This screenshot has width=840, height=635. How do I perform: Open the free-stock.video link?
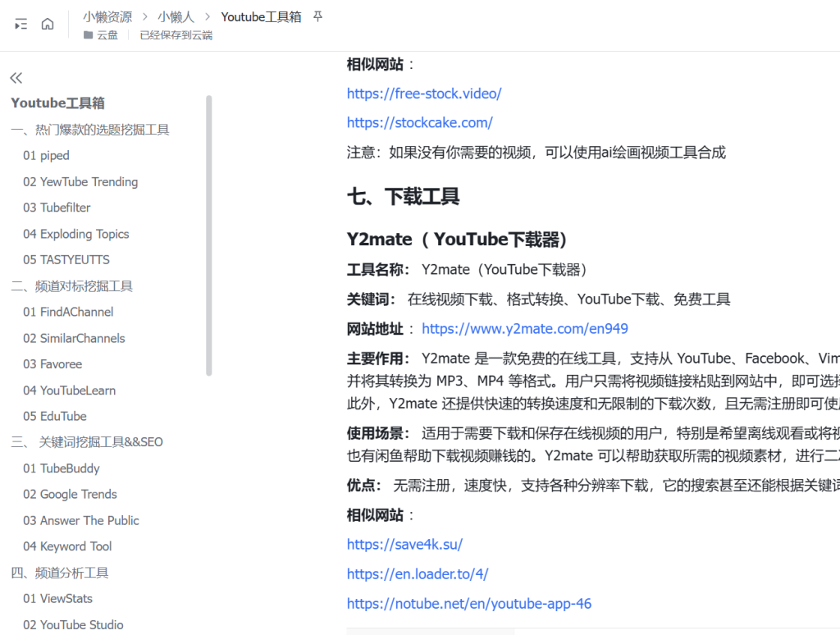(424, 94)
